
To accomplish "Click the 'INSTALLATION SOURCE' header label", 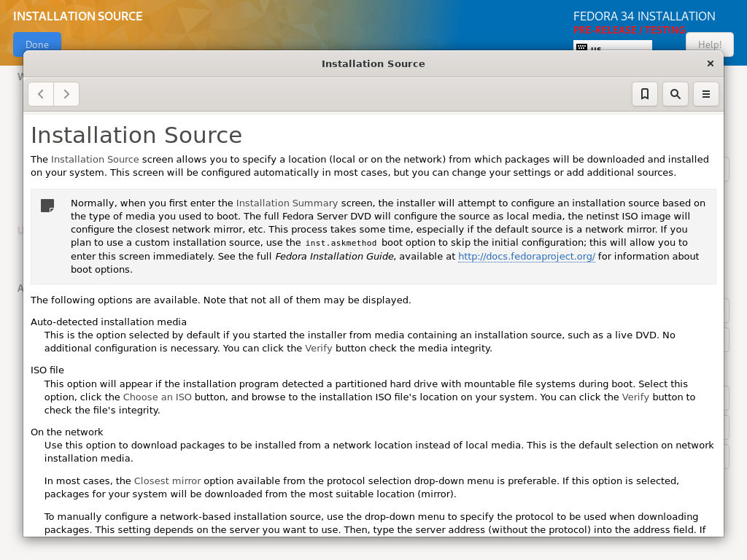I will (x=77, y=16).
